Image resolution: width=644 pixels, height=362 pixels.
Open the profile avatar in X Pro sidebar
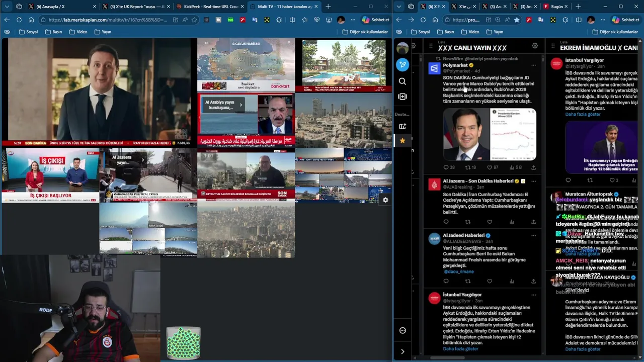(402, 48)
